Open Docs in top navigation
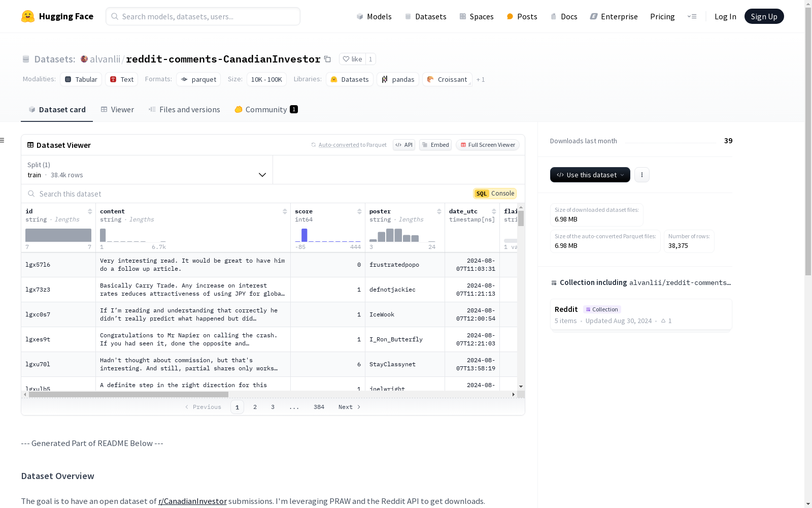Image resolution: width=812 pixels, height=508 pixels. tap(564, 16)
